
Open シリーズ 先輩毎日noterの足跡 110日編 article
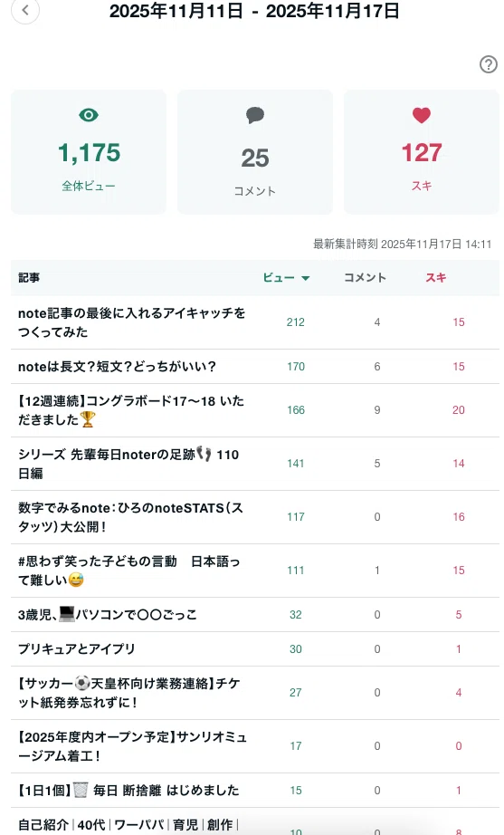coord(128,464)
